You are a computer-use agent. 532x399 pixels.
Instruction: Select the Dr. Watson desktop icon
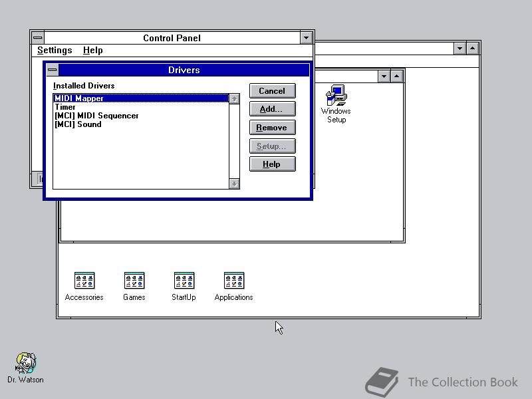click(25, 368)
